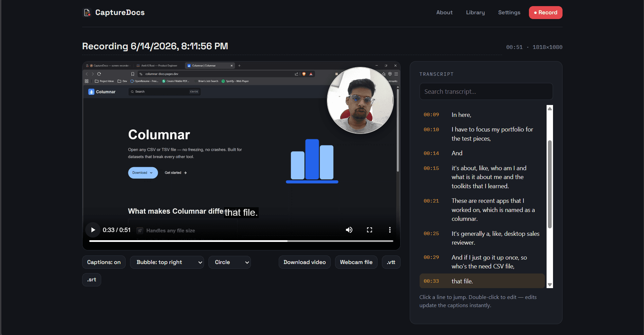This screenshot has height=335, width=644.
Task: Jump to line "I have to focus my portfolio"
Action: click(482, 134)
